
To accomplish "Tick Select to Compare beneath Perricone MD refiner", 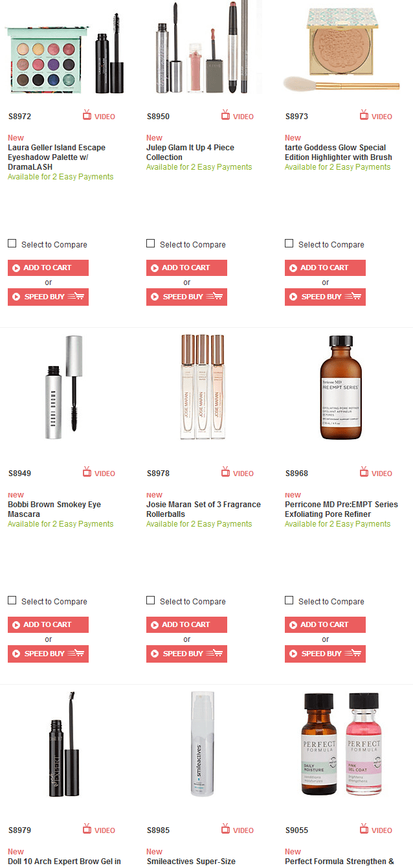I will tap(289, 600).
